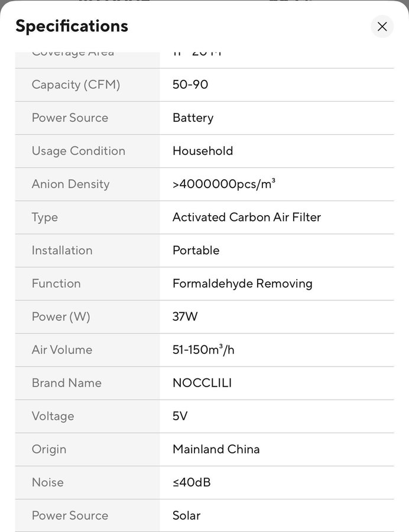Click the Battery power source value
Screen dimensions: 409x532
click(193, 118)
